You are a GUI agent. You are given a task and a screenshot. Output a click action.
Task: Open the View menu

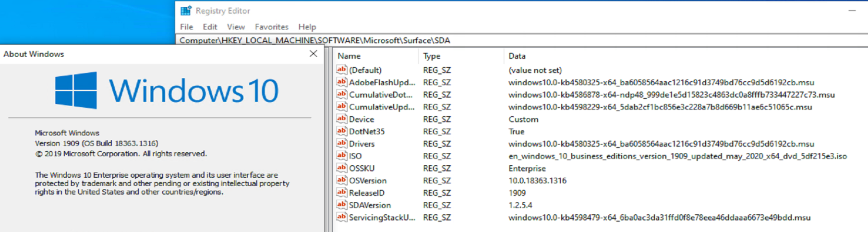tap(236, 27)
